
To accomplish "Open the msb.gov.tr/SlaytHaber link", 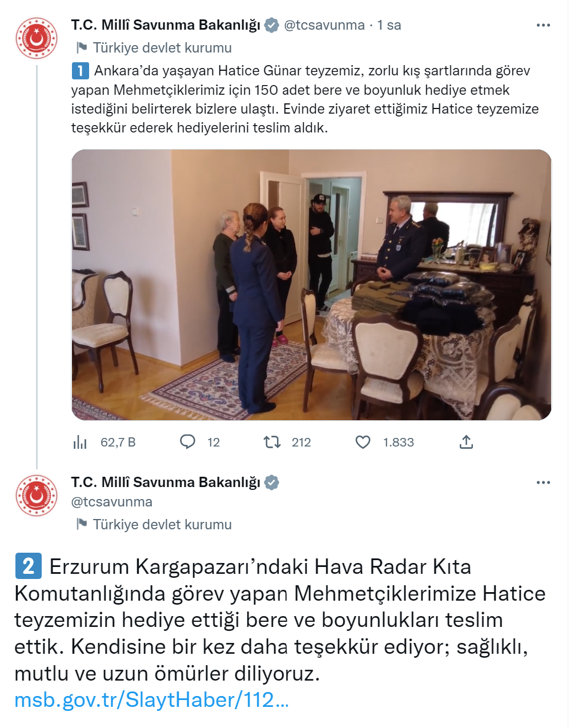I will 151,699.
